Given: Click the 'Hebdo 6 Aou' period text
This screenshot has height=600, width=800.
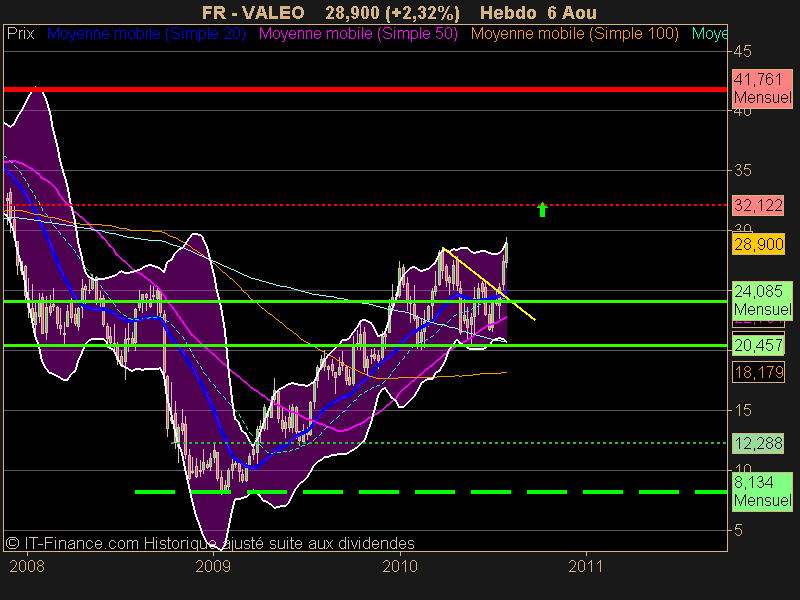Looking at the screenshot, I should (x=538, y=12).
